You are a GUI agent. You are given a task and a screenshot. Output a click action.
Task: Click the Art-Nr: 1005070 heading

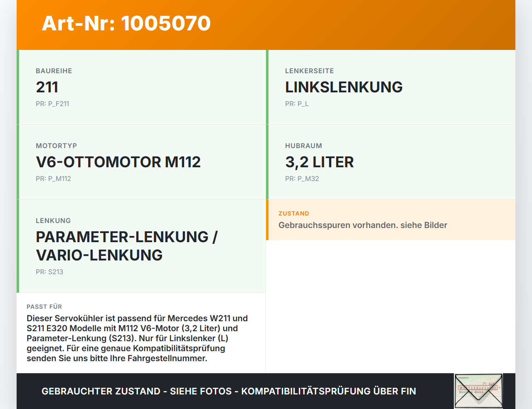click(x=126, y=24)
